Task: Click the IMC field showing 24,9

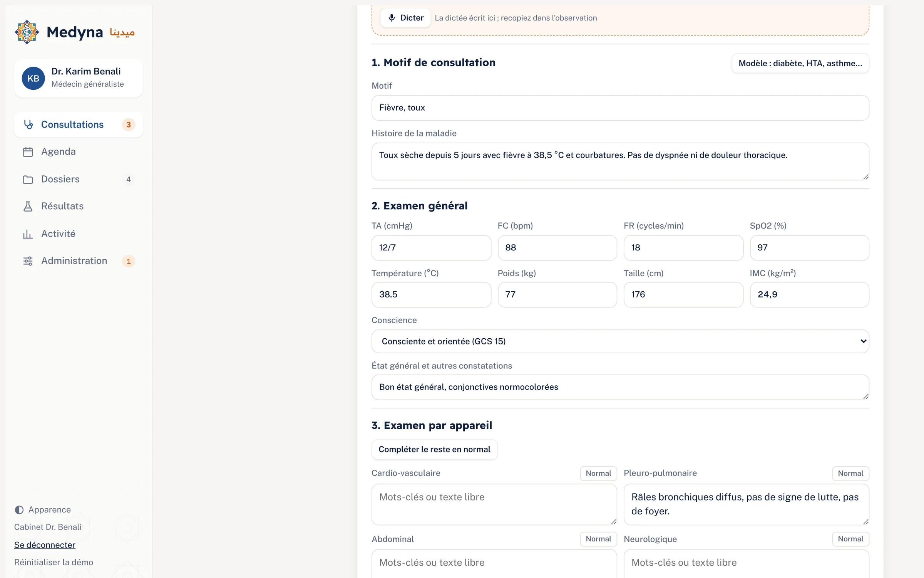Action: pos(809,295)
